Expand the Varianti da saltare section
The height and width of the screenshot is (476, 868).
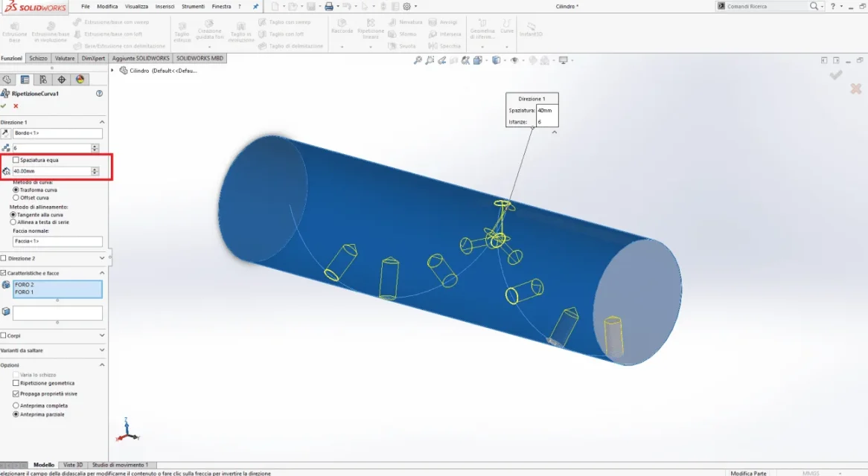(102, 350)
